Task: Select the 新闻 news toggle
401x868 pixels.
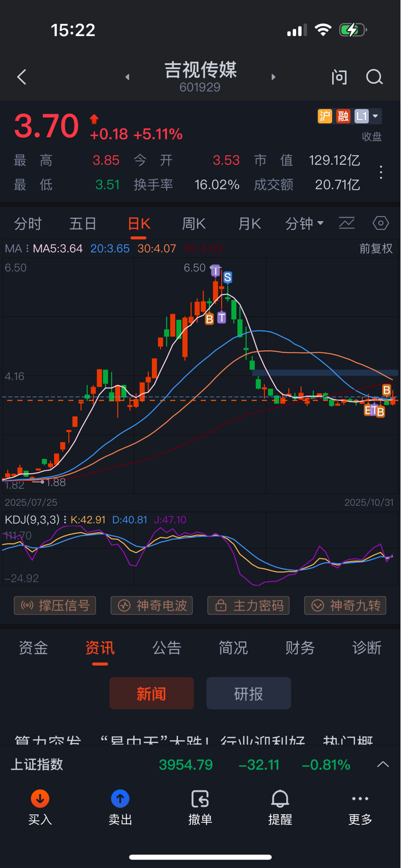Action: 152,693
